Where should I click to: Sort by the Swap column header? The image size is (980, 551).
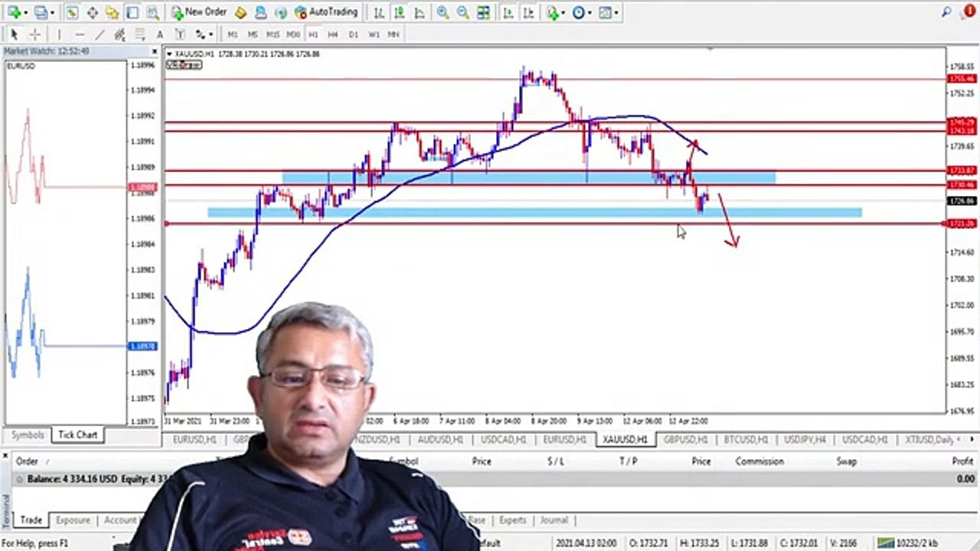tap(846, 461)
